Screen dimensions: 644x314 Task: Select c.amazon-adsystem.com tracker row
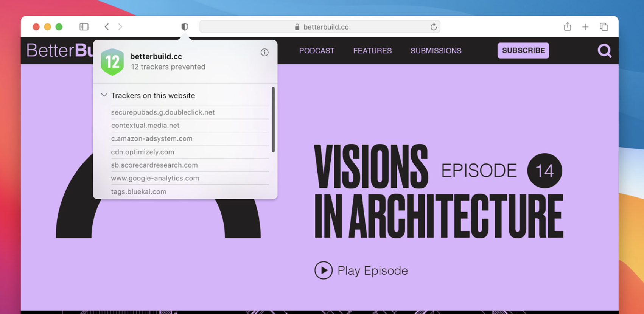[x=190, y=139]
